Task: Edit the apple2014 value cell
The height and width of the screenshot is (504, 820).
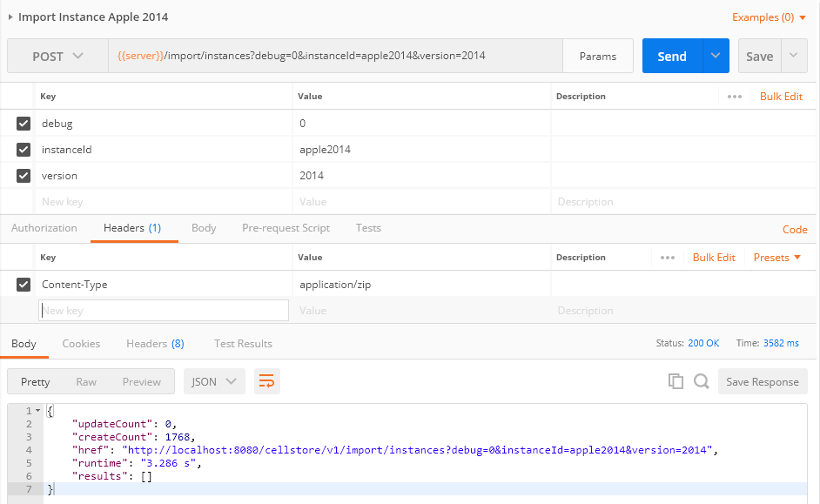Action: coord(421,150)
